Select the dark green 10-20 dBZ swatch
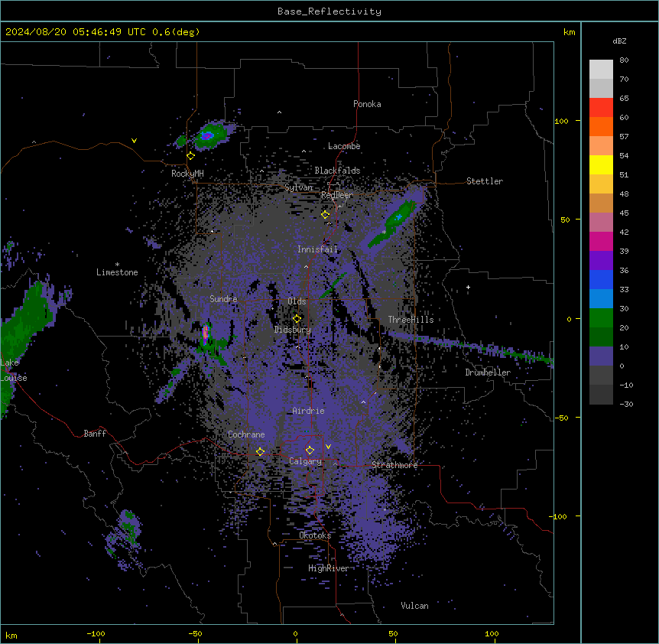This screenshot has height=644, width=659. click(601, 337)
